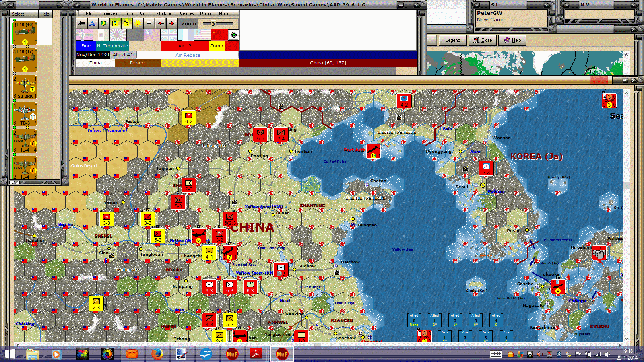Click the Fine weather indicator
Image resolution: width=644 pixels, height=362 pixels.
86,46
